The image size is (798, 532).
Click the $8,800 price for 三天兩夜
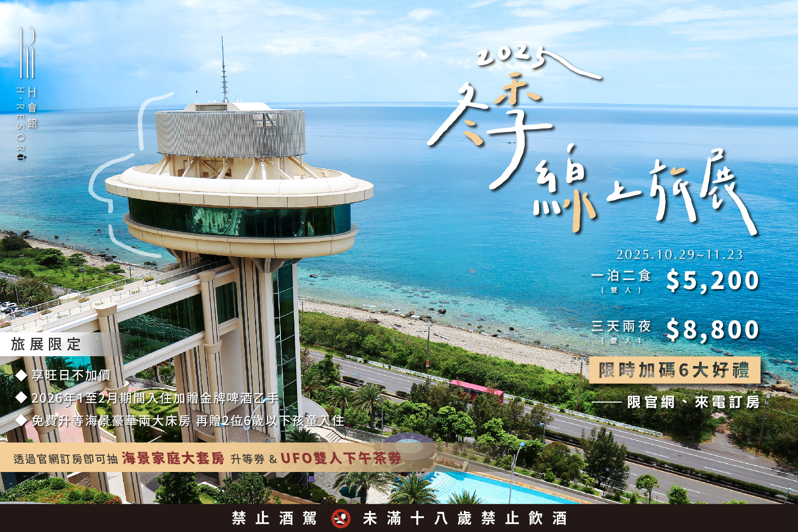[712, 330]
